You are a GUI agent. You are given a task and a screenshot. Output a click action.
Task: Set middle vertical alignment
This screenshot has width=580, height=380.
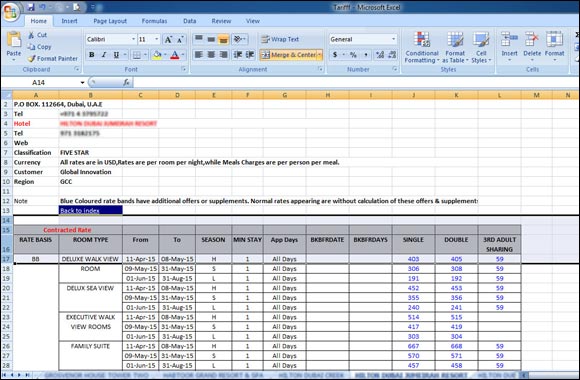click(211, 39)
